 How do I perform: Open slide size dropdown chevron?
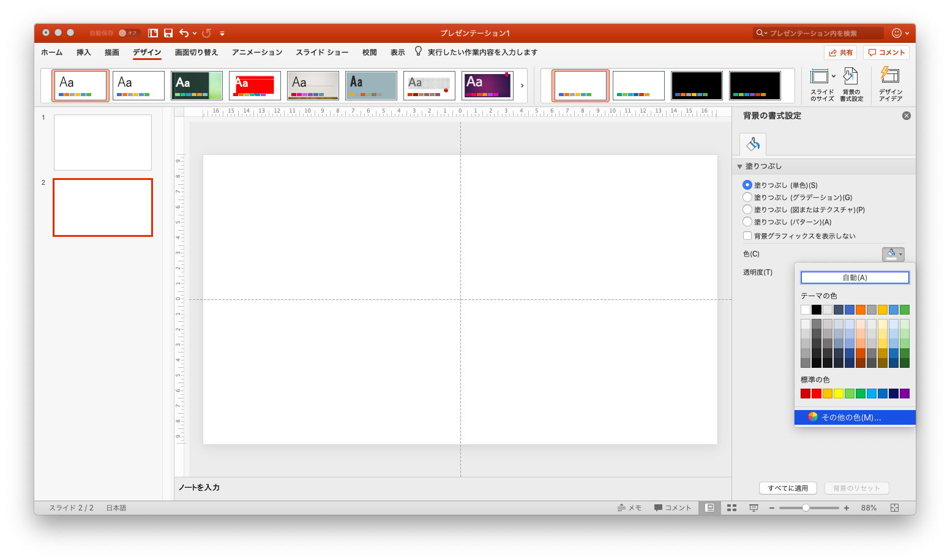834,77
